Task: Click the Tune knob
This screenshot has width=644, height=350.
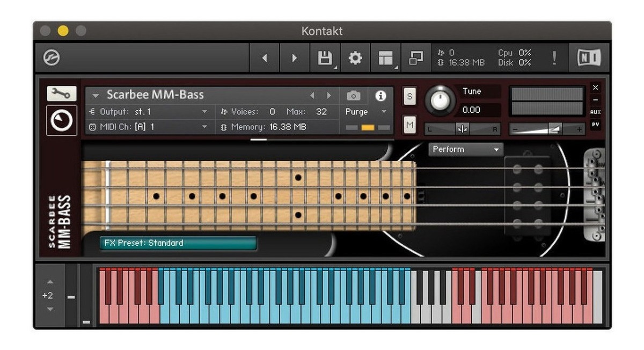Action: pyautogui.click(x=440, y=100)
